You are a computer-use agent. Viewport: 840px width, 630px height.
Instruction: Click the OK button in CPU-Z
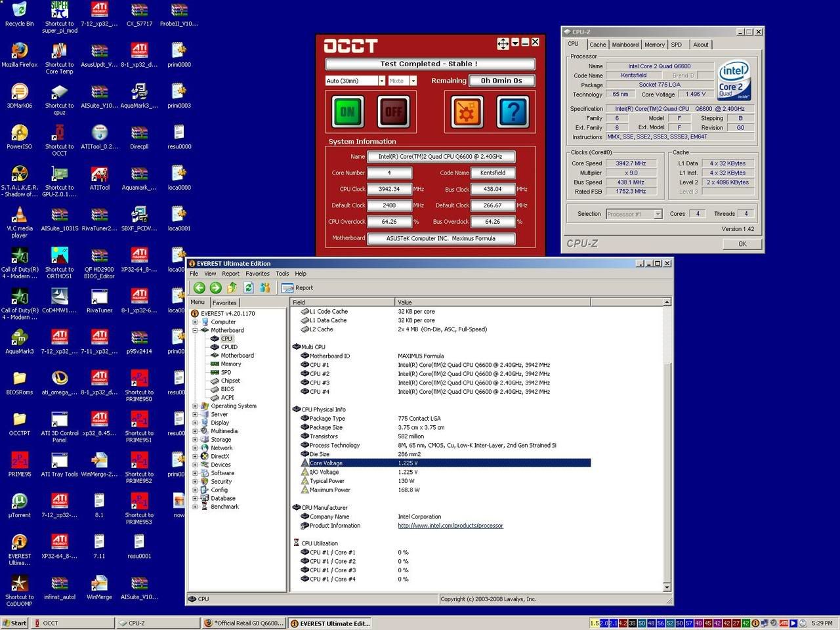[742, 243]
